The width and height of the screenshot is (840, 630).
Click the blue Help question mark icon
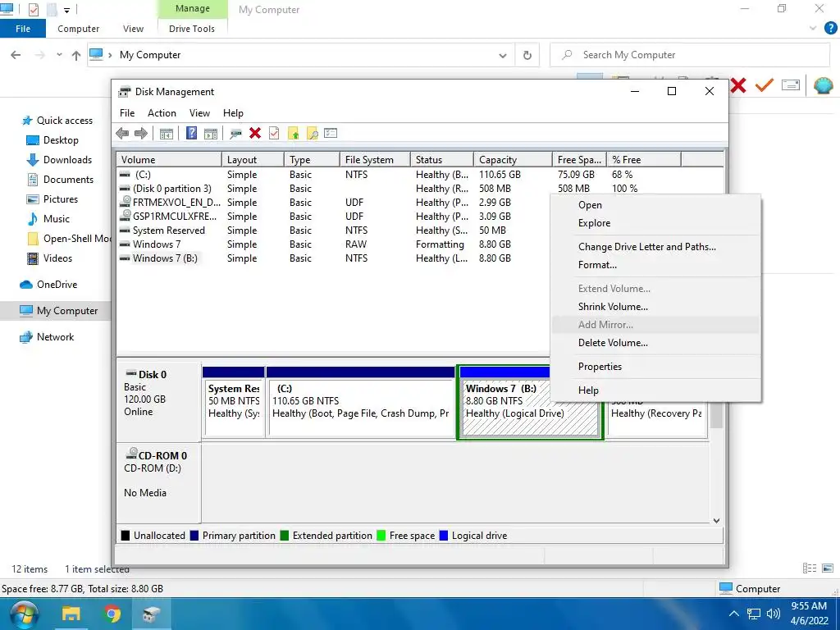click(191, 134)
